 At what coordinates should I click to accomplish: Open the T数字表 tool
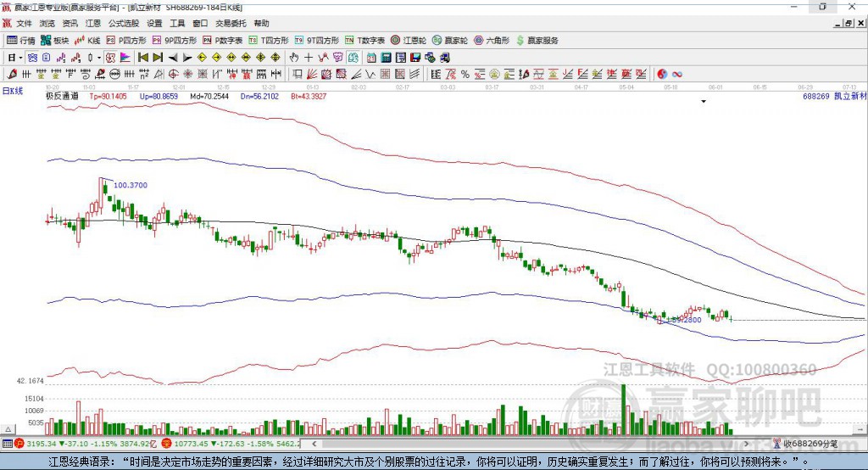pyautogui.click(x=364, y=41)
